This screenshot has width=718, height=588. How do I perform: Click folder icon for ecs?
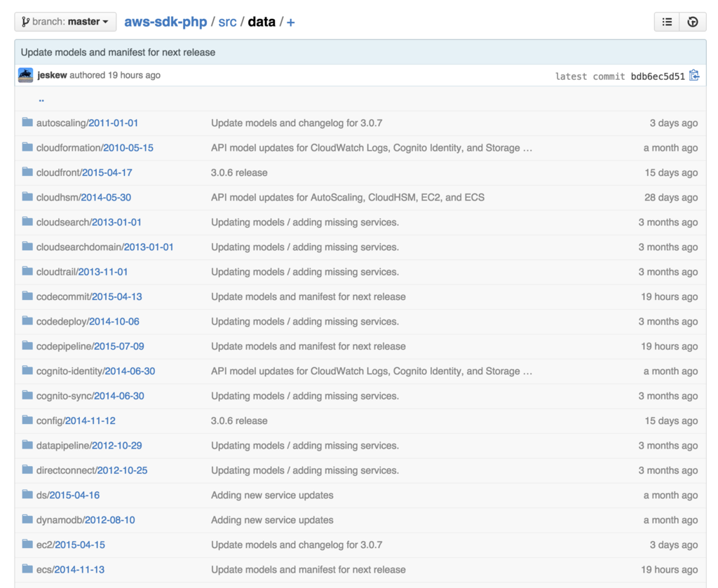click(x=27, y=569)
